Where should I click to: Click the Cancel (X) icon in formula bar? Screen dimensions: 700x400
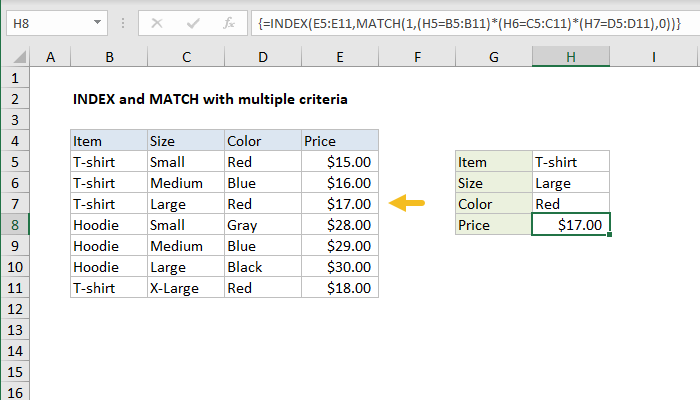(157, 23)
